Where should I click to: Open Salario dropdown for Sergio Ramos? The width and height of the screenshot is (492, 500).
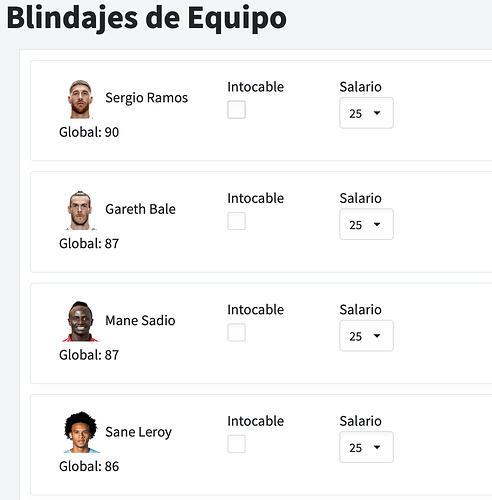click(x=366, y=113)
